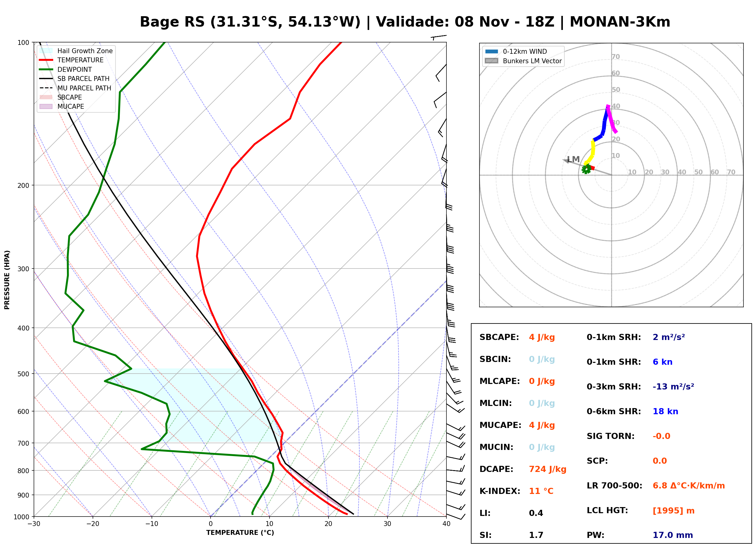Select the SB PARCEL PATH legend entry
The image size is (756, 559).
tap(75, 79)
